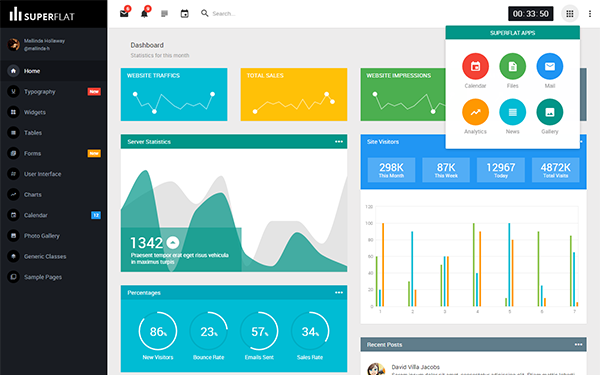Screen dimensions: 600x375
Task: Expand the Percentages panel options menu
Action: [339, 293]
